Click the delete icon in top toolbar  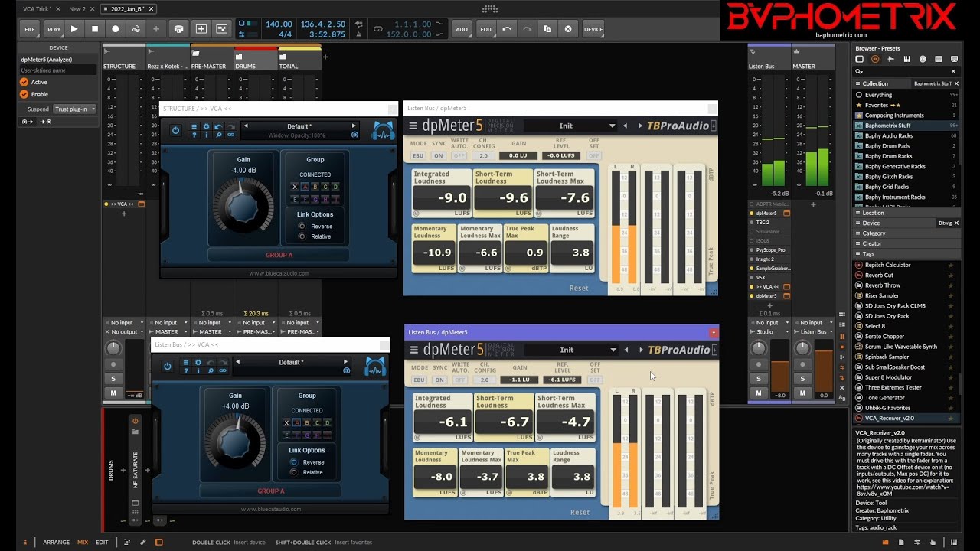[567, 29]
